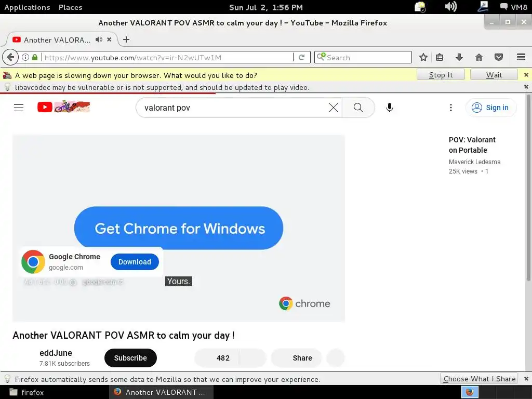
Task: Click the page vertical scrollbar
Action: click(528, 188)
